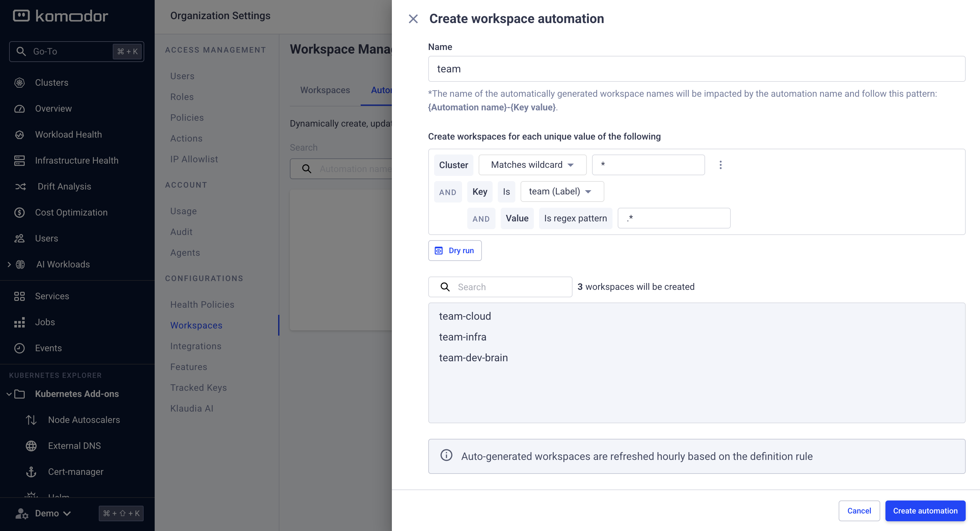Click the Create automation button

925,511
